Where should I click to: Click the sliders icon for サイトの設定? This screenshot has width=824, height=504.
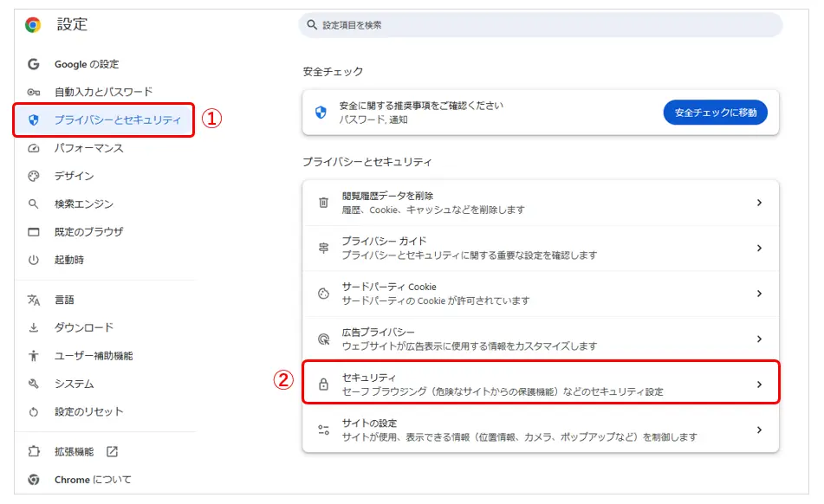tap(323, 430)
